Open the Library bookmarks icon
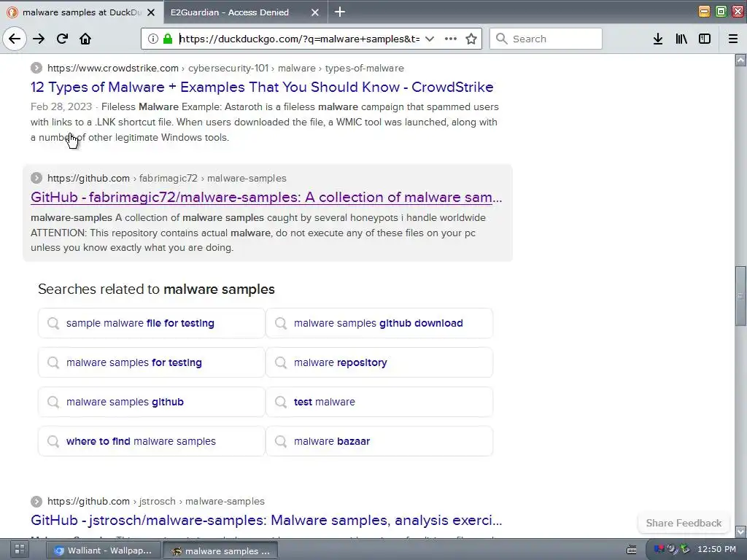Screen dimensions: 747x560 click(x=681, y=39)
